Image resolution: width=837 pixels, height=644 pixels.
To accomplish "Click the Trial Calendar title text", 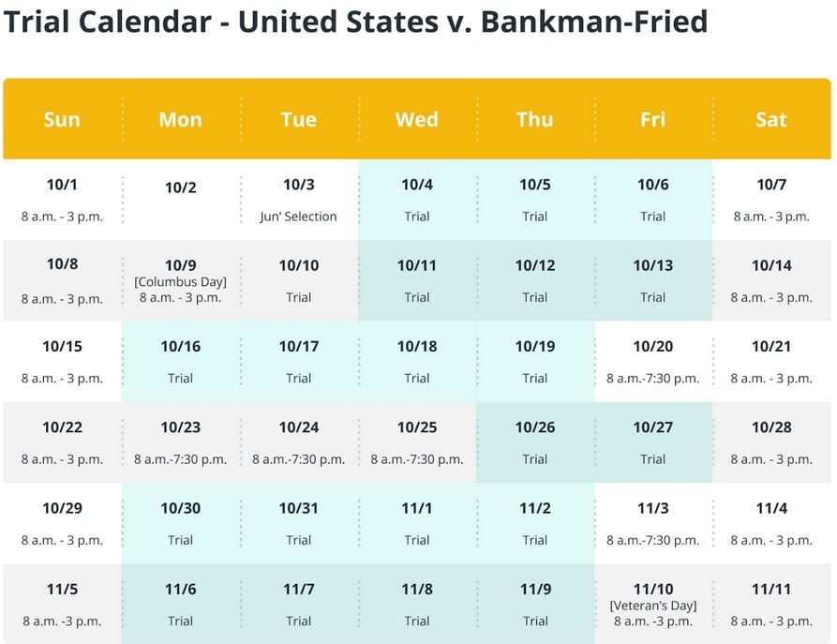I will (x=355, y=22).
